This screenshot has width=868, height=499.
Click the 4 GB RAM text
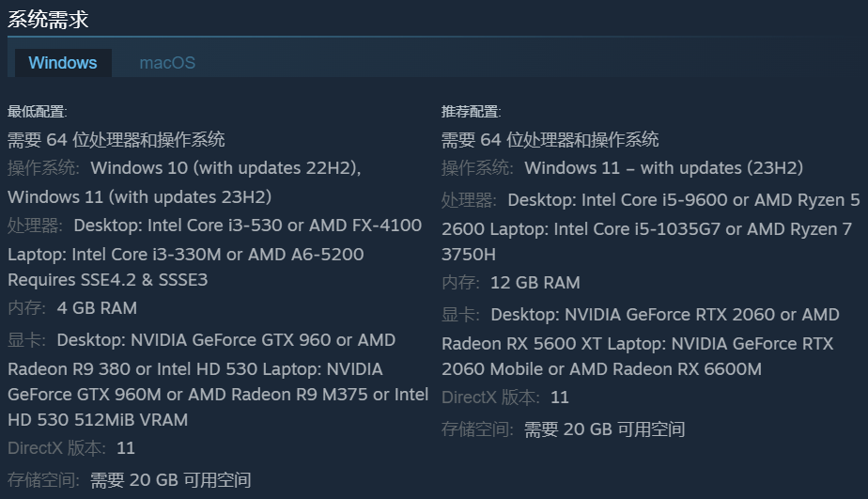coord(97,308)
